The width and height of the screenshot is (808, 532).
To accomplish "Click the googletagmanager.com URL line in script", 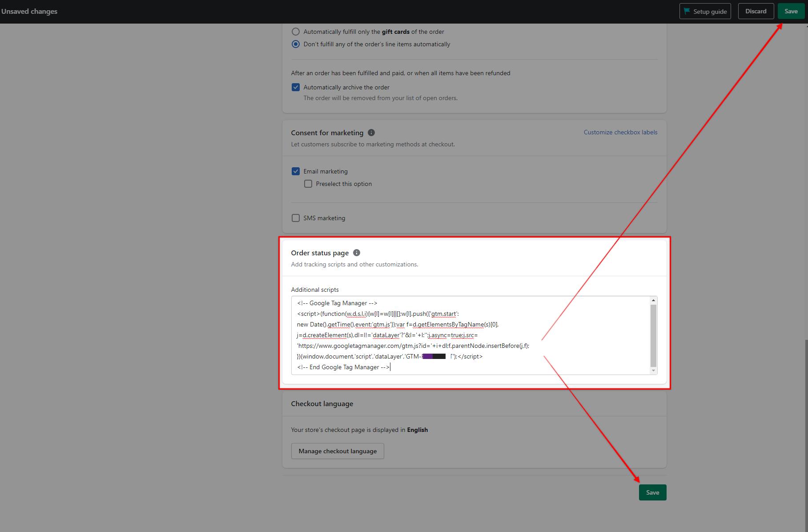I will tap(413, 346).
